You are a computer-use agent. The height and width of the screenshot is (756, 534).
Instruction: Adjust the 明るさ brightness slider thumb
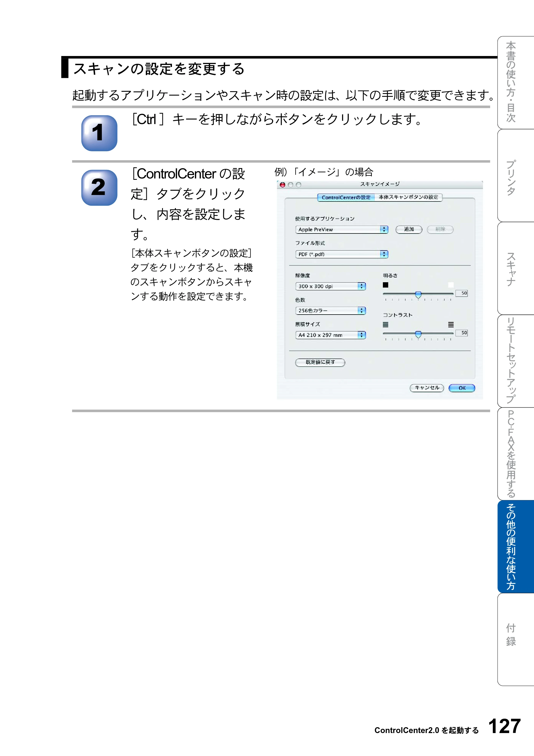tap(418, 294)
